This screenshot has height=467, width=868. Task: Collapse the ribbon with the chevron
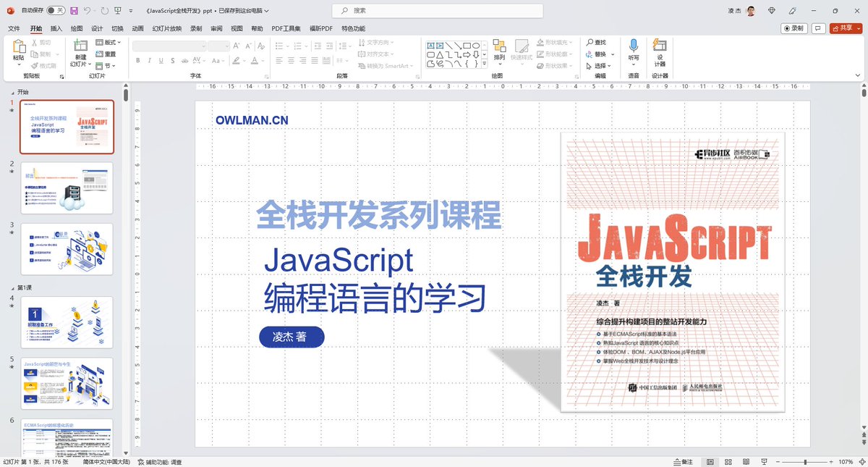pos(859,75)
